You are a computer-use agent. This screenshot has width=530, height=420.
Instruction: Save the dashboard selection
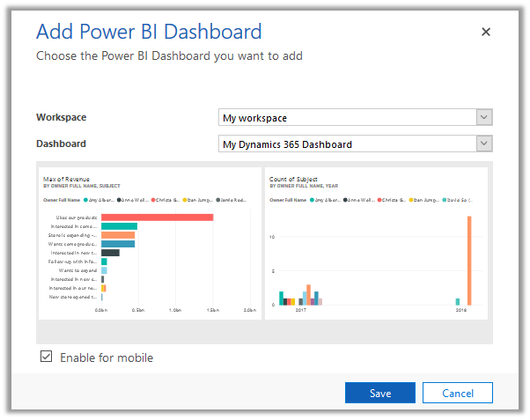point(379,393)
